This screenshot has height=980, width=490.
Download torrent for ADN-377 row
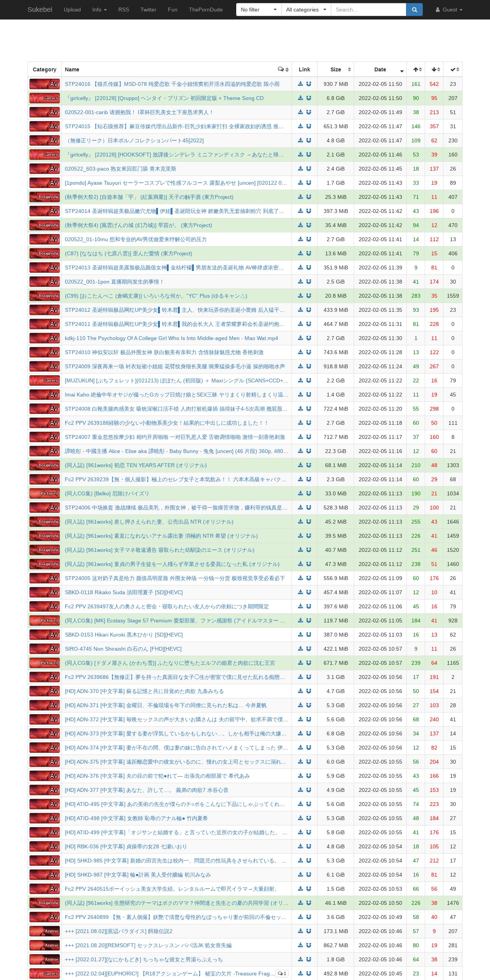[300, 790]
